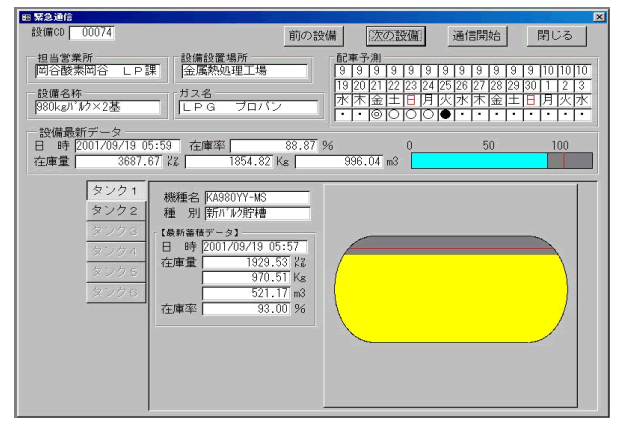Image resolution: width=624 pixels, height=430 pixels.
Task: Click the tank field showing 521.17 m3
Action: [246, 293]
